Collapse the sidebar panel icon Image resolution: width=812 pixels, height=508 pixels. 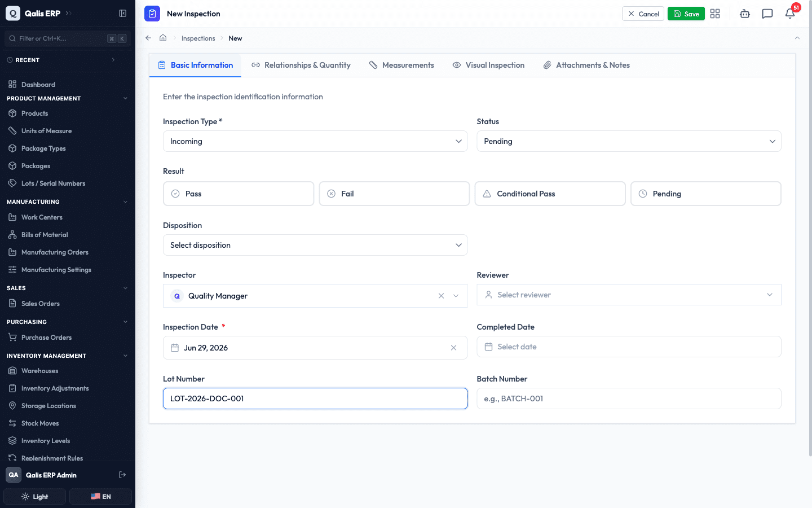point(122,14)
